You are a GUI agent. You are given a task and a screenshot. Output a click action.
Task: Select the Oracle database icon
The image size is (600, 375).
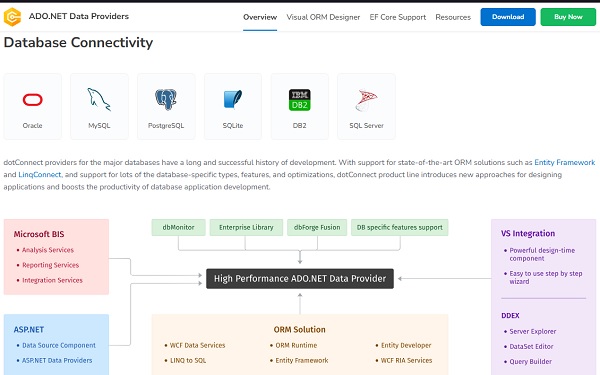33,99
